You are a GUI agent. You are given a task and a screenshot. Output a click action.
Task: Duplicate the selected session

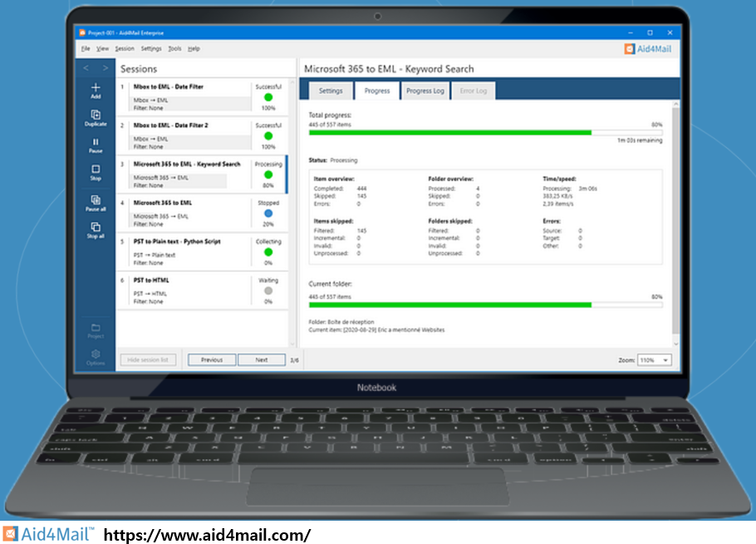coord(96,116)
